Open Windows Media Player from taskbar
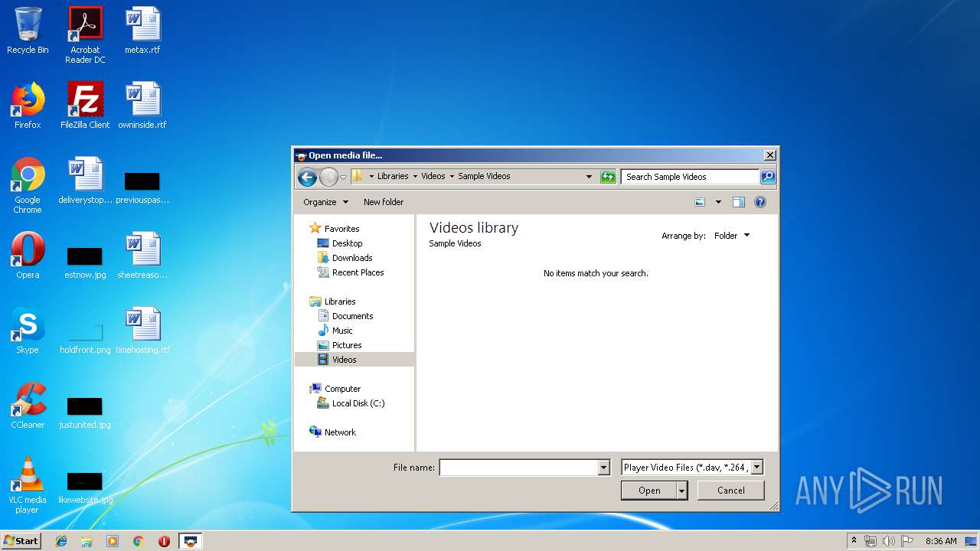980x551 pixels. pos(113,541)
